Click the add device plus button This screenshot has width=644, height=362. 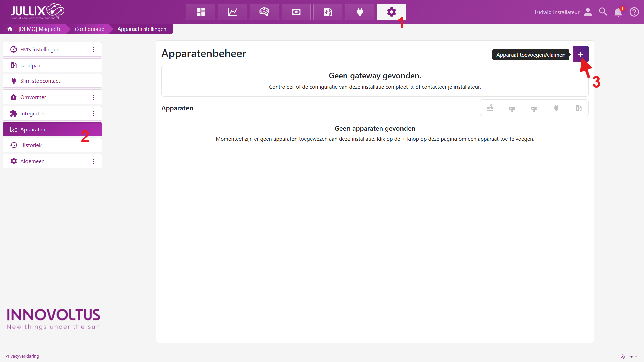pos(580,54)
